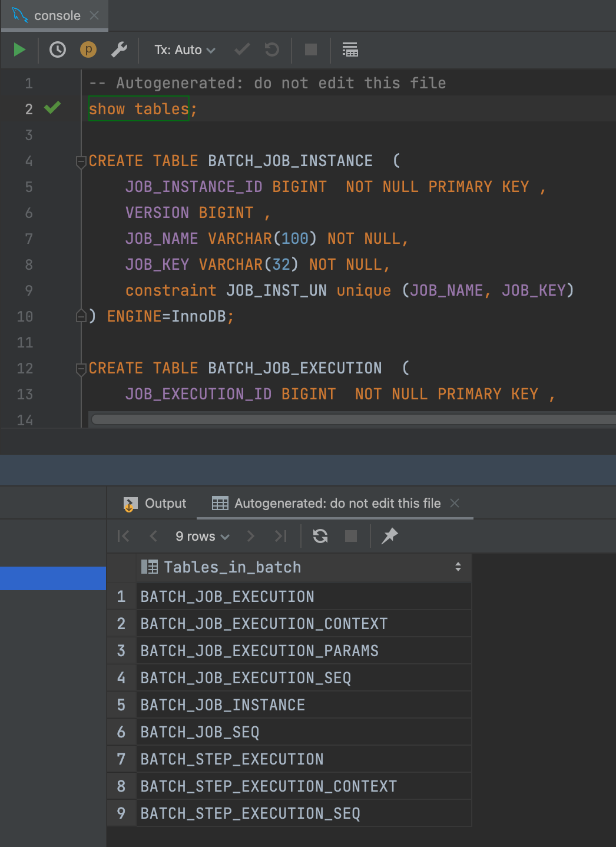Open the query execution history icon

57,49
